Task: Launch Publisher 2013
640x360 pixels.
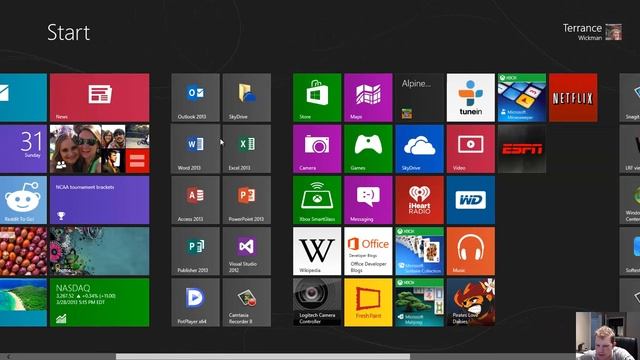Action: tap(196, 251)
